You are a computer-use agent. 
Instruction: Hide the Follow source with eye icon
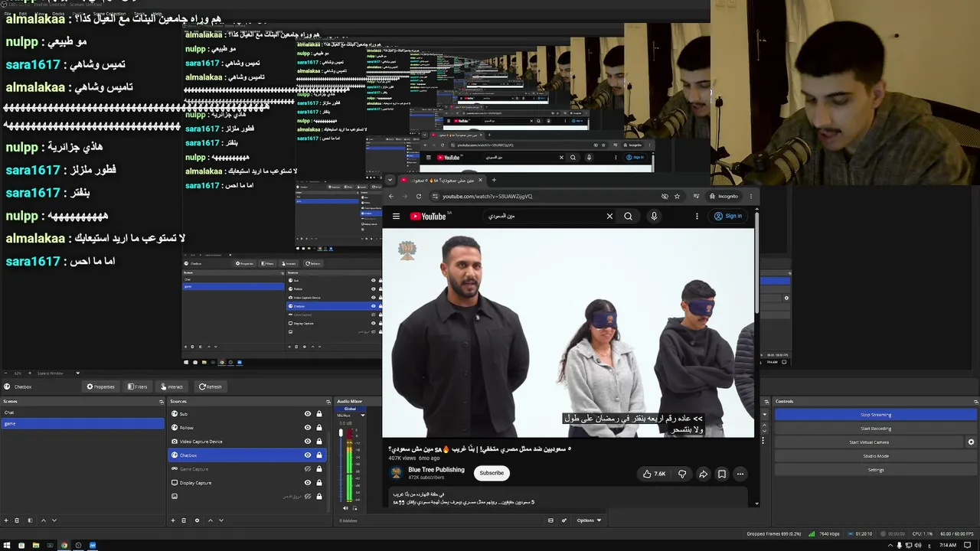pyautogui.click(x=308, y=428)
